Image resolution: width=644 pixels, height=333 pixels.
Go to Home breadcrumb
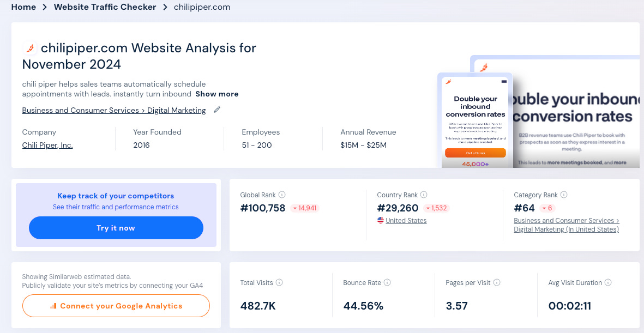point(23,7)
